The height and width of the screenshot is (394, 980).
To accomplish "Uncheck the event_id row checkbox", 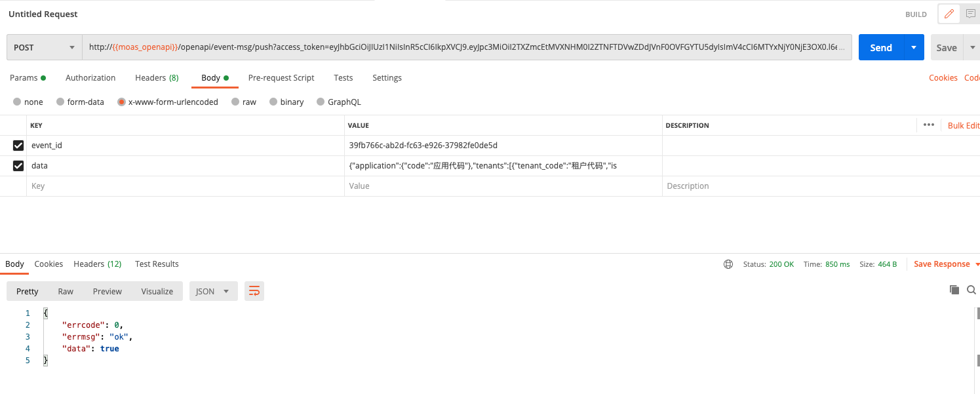I will click(x=18, y=146).
